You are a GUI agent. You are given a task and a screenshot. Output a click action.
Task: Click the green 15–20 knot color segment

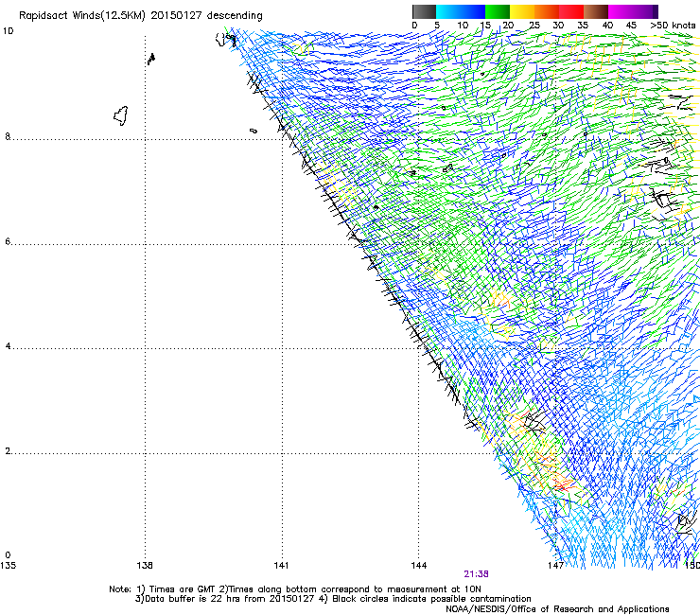coord(498,11)
